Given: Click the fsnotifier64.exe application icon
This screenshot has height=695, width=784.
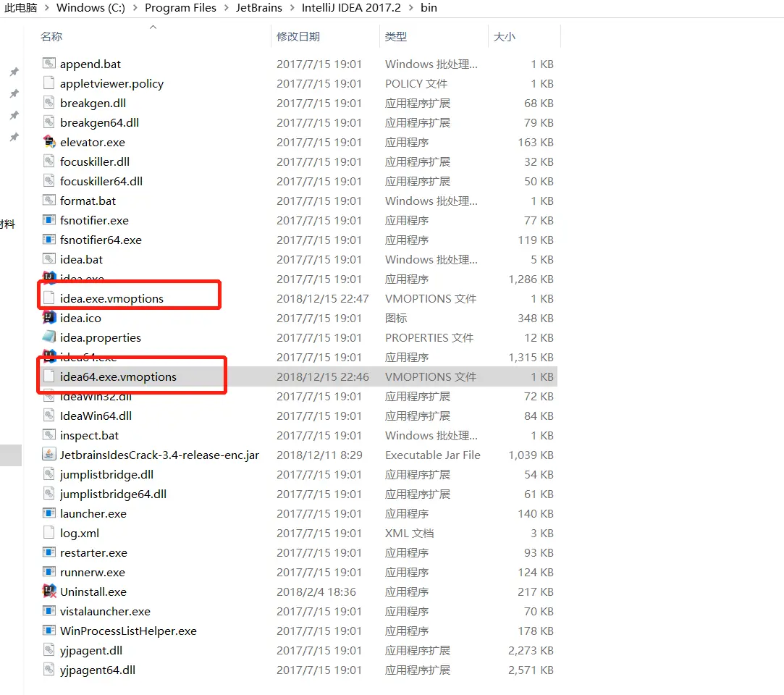Looking at the screenshot, I should click(49, 240).
